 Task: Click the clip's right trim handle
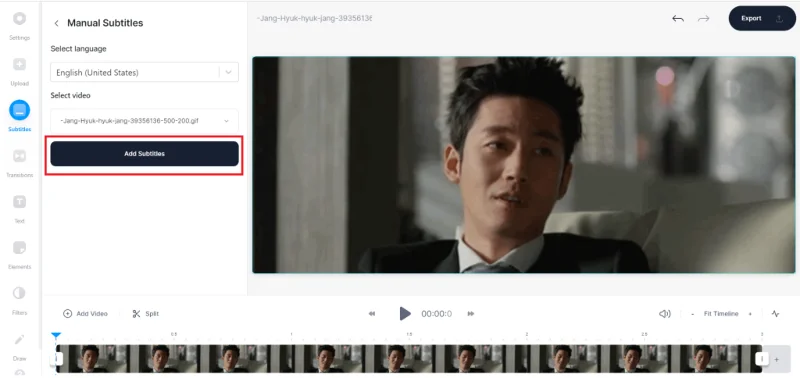762,359
